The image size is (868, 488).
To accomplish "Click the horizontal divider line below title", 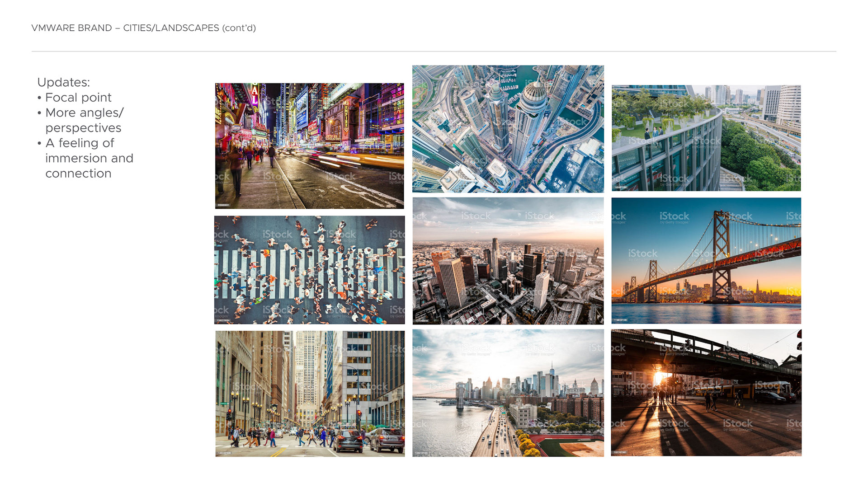I will [x=434, y=52].
